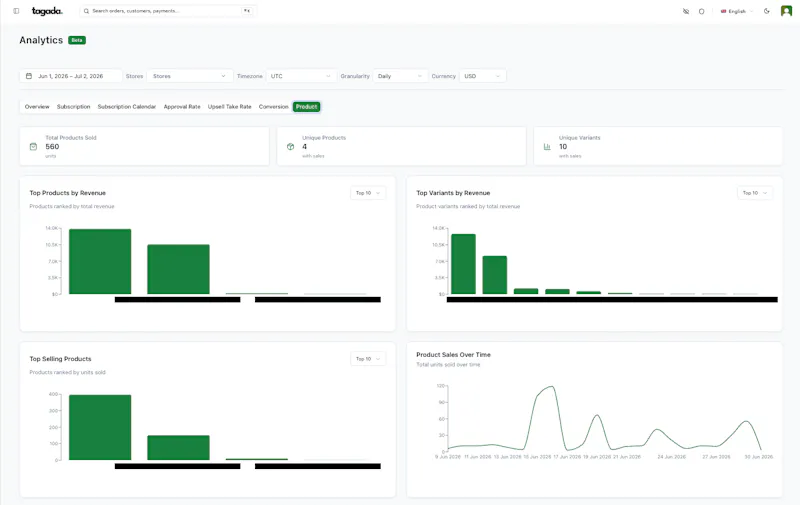Screen dimensions: 800x505
Task: Open the Currency USD dropdown
Action: point(483,76)
